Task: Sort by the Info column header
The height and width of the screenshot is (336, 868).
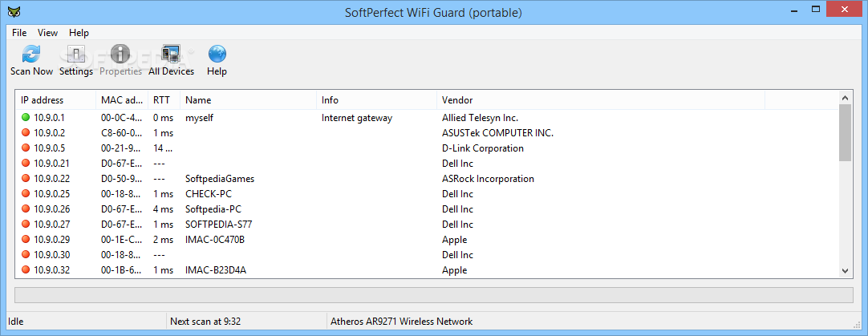Action: pos(376,100)
